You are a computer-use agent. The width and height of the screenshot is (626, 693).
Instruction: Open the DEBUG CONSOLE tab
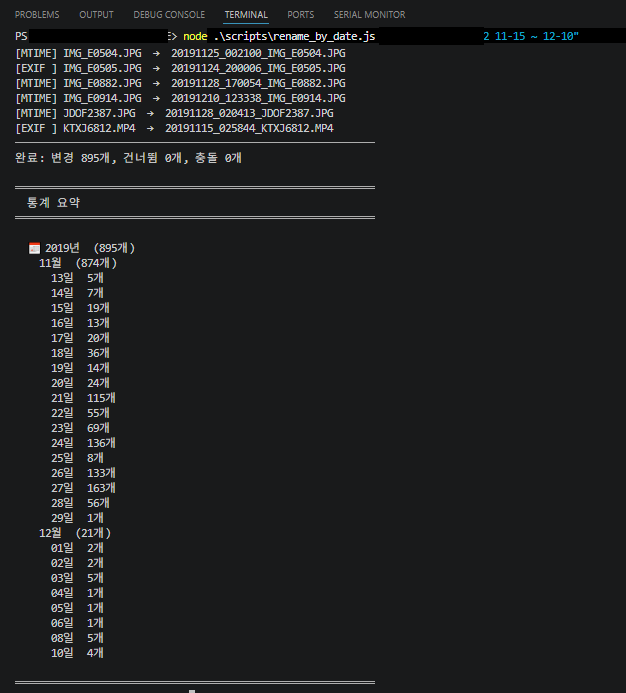pos(169,15)
